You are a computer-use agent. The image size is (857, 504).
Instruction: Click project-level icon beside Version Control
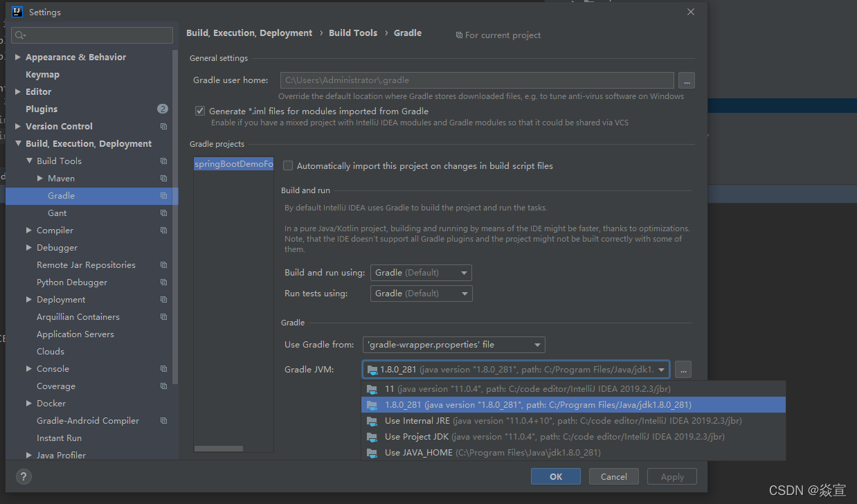point(164,127)
